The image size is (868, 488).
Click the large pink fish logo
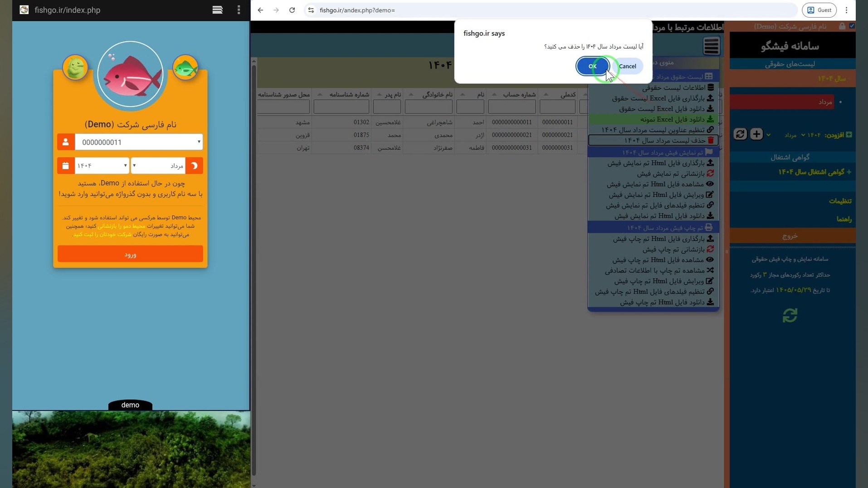pos(130,75)
